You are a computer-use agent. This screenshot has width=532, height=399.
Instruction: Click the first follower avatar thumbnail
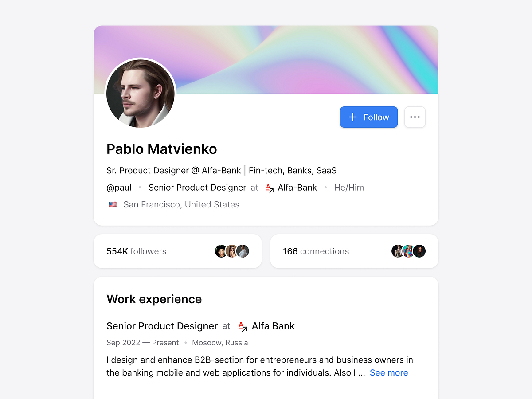point(221,250)
